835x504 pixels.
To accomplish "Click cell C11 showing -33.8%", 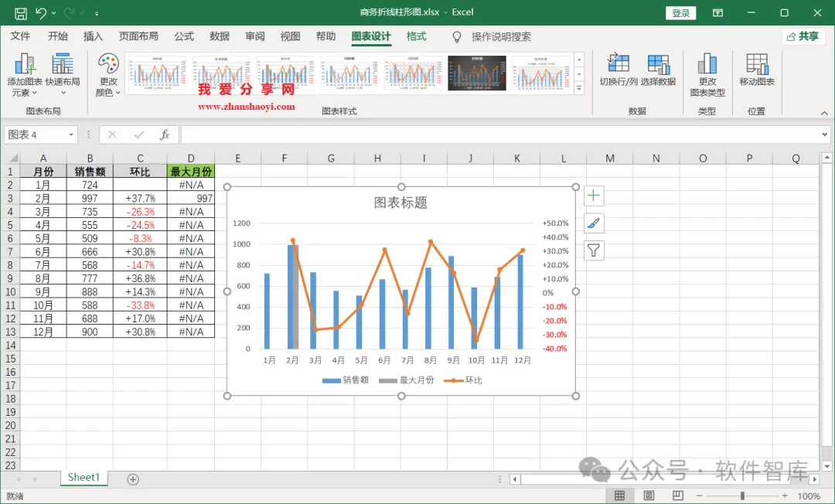I will click(x=140, y=305).
